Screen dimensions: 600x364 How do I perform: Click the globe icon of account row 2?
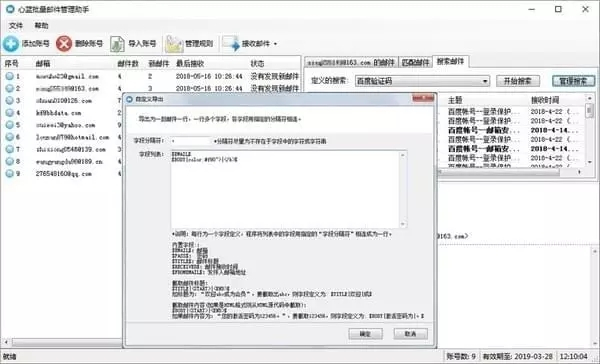click(9, 88)
